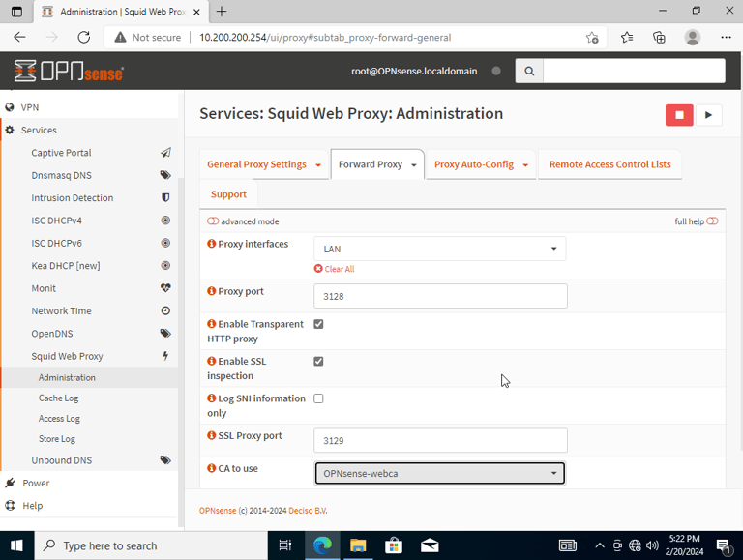Click the Proxy port info icon
The width and height of the screenshot is (743, 560).
(x=211, y=291)
